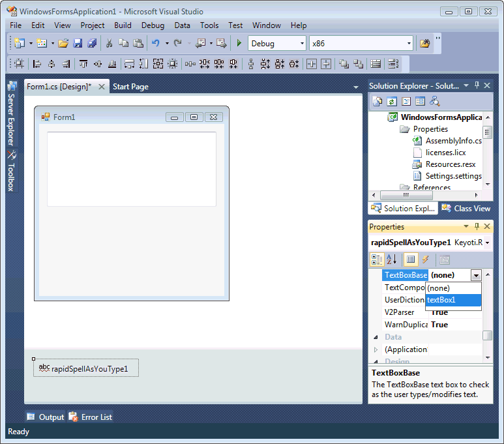504x444 pixels.
Task: Click the Bring to Front icon
Action: [x=344, y=64]
